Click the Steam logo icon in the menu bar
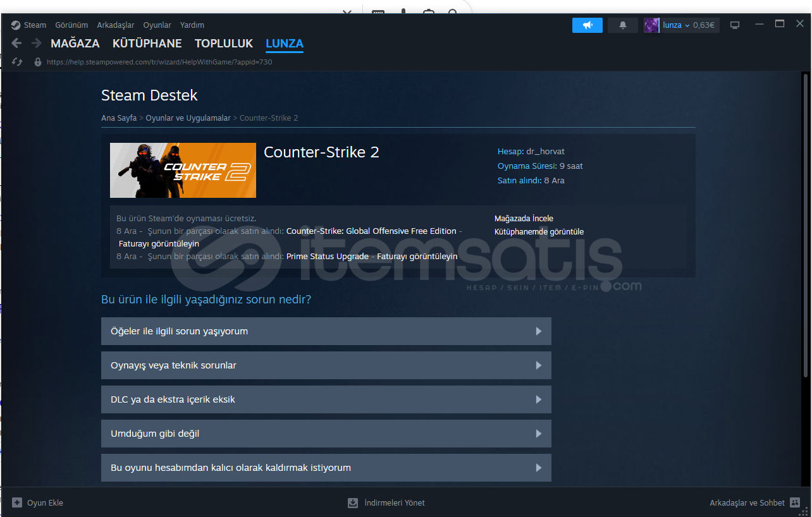The image size is (812, 517). 16,25
